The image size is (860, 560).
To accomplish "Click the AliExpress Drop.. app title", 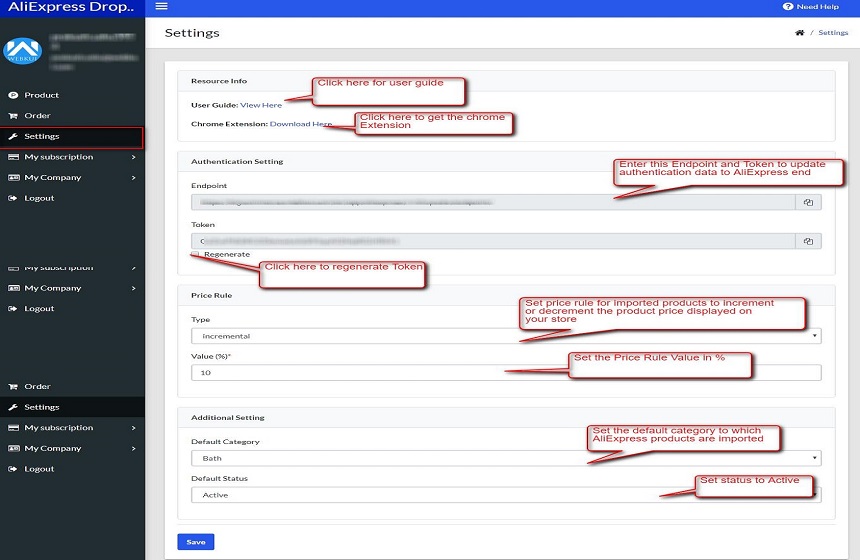I will point(71,7).
